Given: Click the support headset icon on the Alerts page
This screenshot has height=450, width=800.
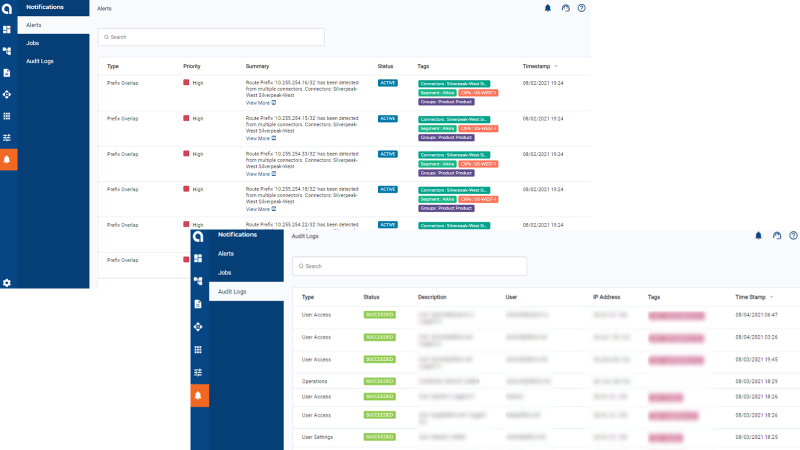Looking at the screenshot, I should pos(565,8).
